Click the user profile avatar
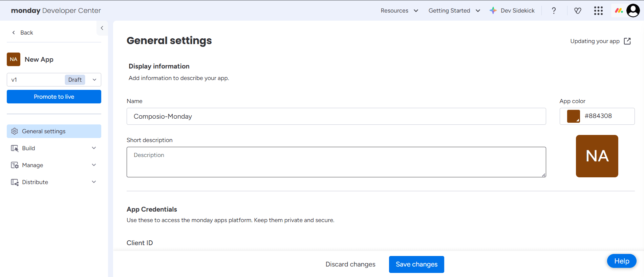Image resolution: width=644 pixels, height=277 pixels. [x=633, y=11]
